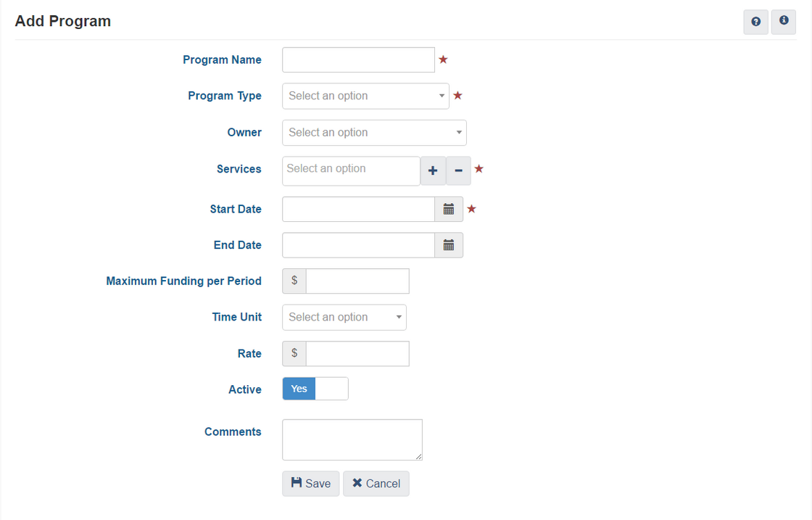Click into the Start Date field

[x=358, y=209]
